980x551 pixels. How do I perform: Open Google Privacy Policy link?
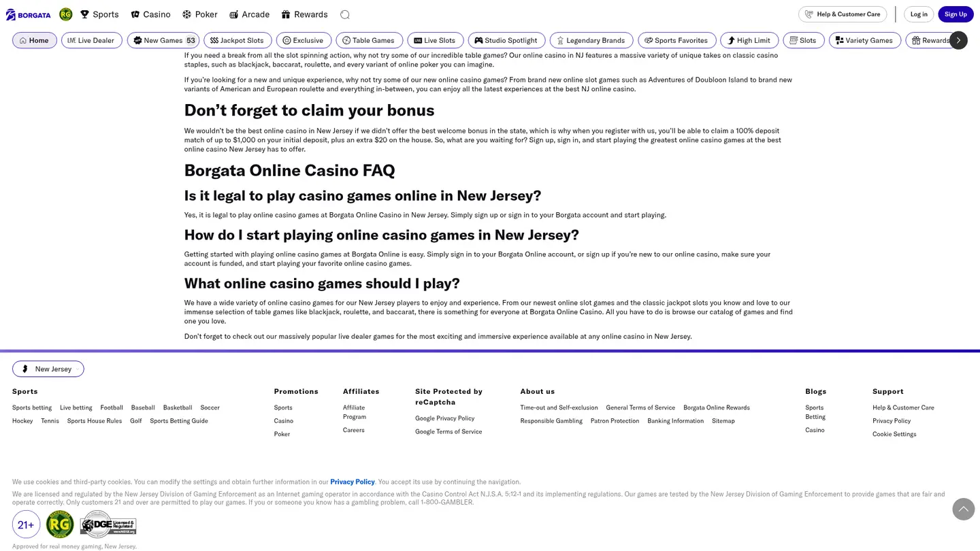coord(445,418)
